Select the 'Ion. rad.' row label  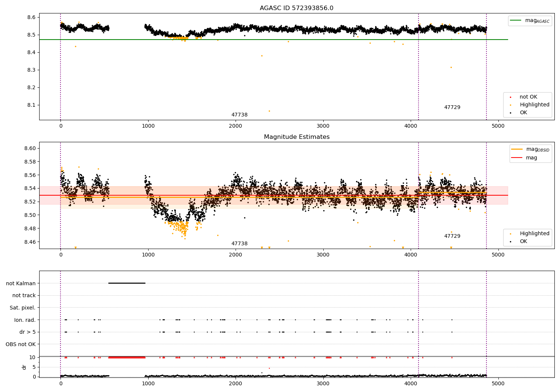click(25, 320)
